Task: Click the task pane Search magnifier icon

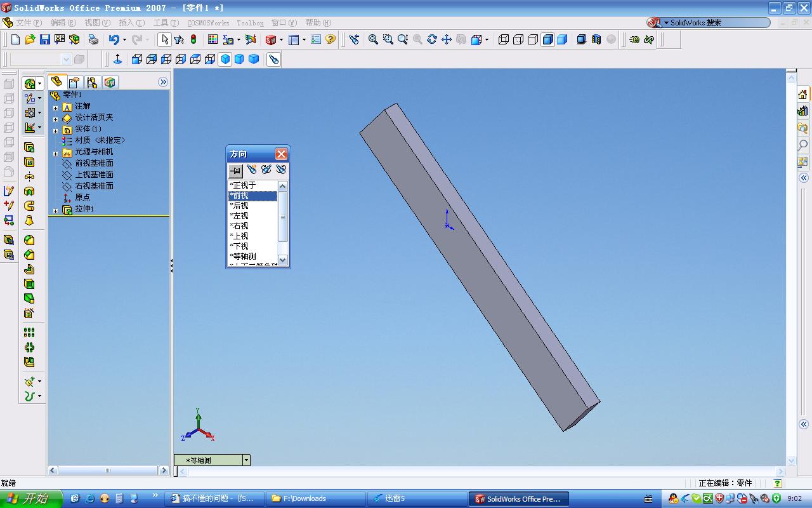Action: pos(803,145)
